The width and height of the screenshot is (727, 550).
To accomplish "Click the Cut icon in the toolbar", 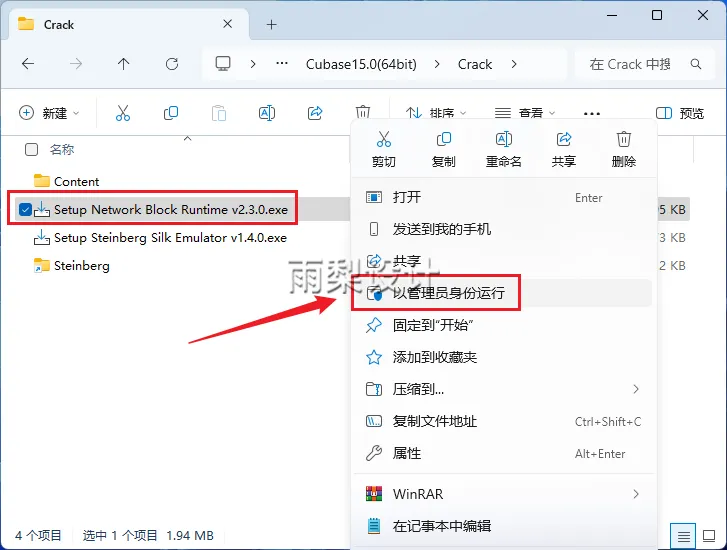I will (123, 113).
